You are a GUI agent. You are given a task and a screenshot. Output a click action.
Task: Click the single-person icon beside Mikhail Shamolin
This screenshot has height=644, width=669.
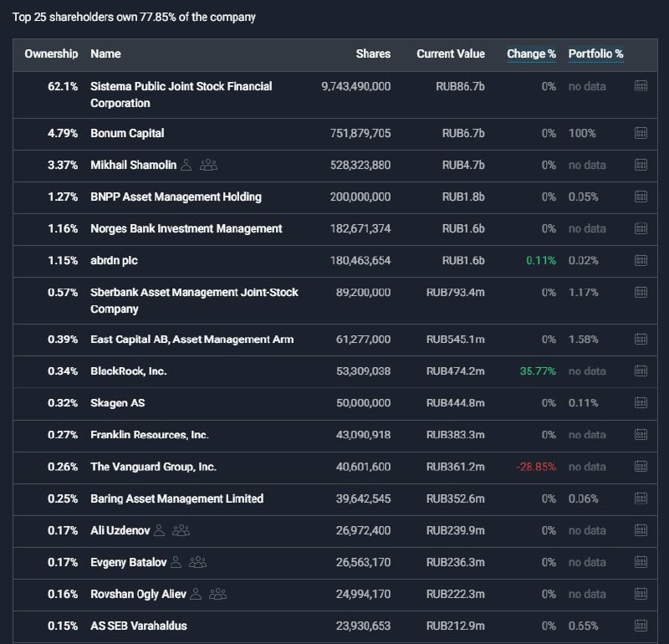pos(186,165)
